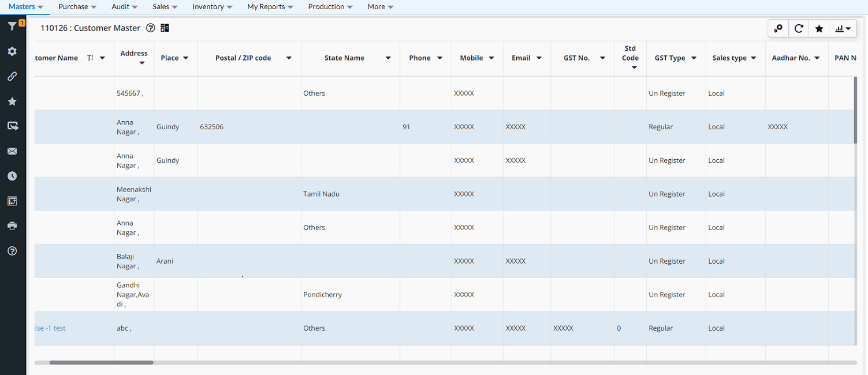Image resolution: width=868 pixels, height=375 pixels.
Task: Select the 'Gandhi Nagar,Avadi' address cell
Action: [134, 294]
